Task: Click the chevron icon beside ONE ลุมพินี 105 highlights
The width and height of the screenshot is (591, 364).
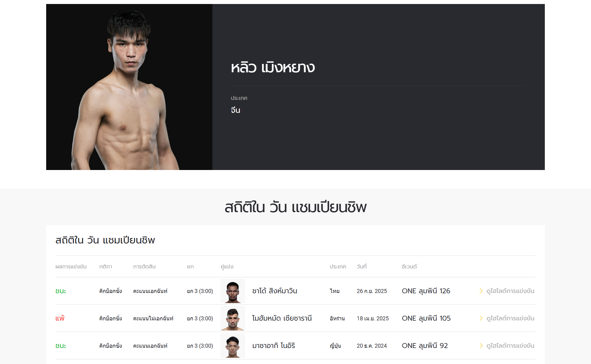Action: tap(481, 318)
